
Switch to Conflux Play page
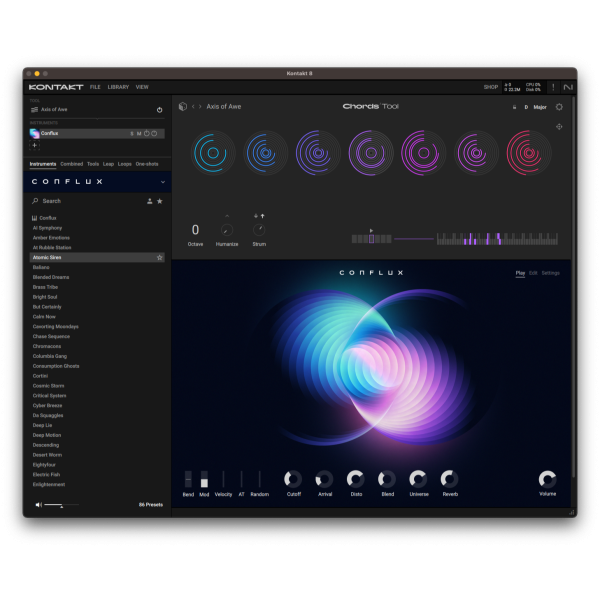pyautogui.click(x=520, y=273)
